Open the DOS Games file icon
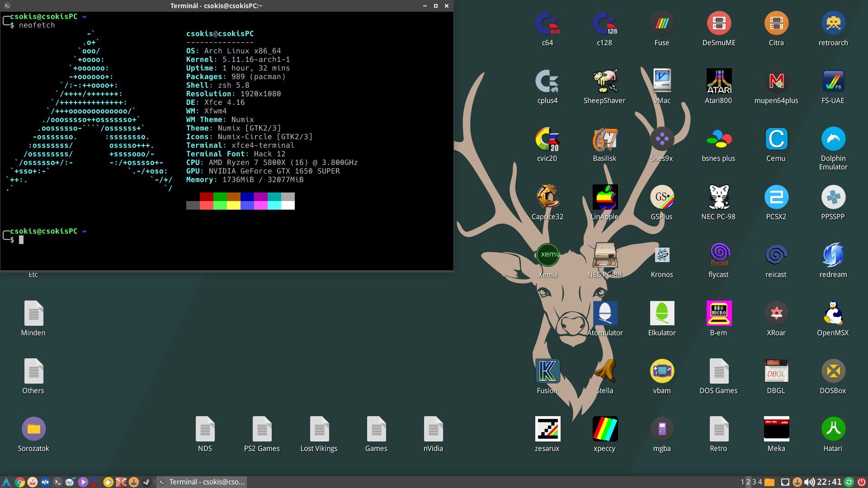 pos(719,371)
